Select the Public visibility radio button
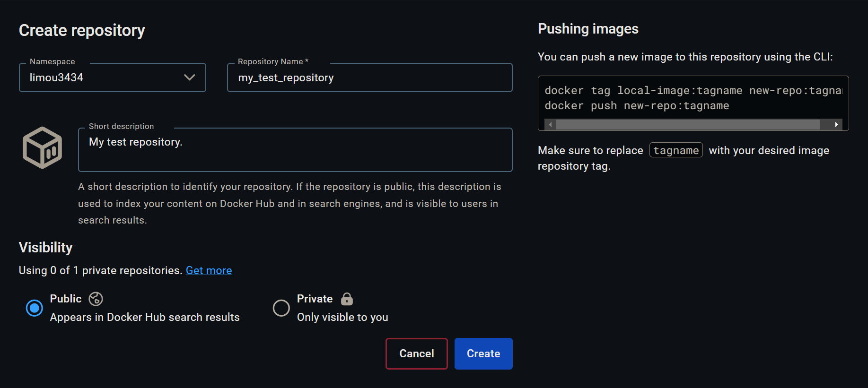Screen dimensions: 868x388 (34, 308)
